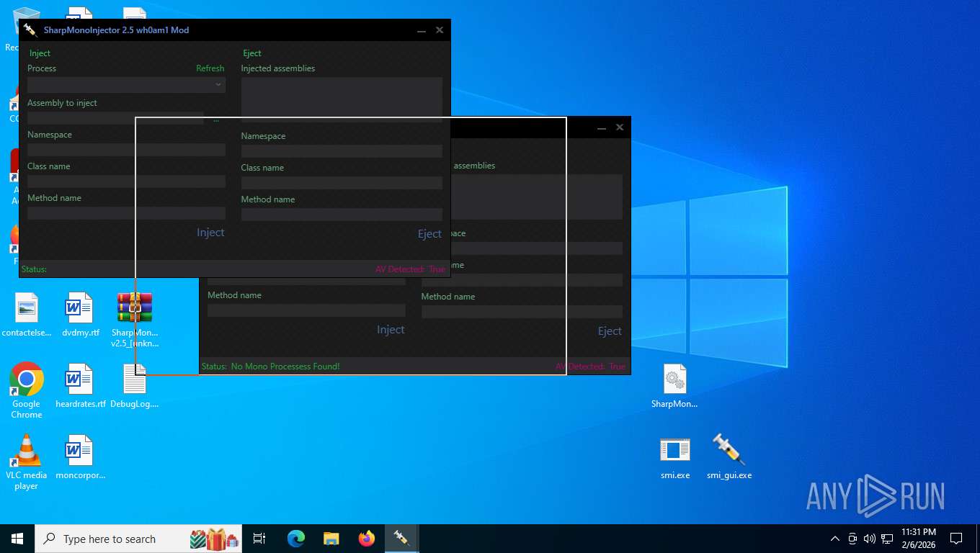Select the Injected assemblies list in front window
Screen dimensions: 980x553
342,99
